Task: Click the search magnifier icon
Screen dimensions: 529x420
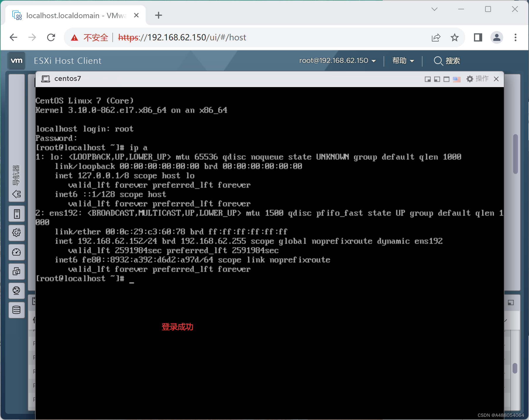Action: point(438,61)
